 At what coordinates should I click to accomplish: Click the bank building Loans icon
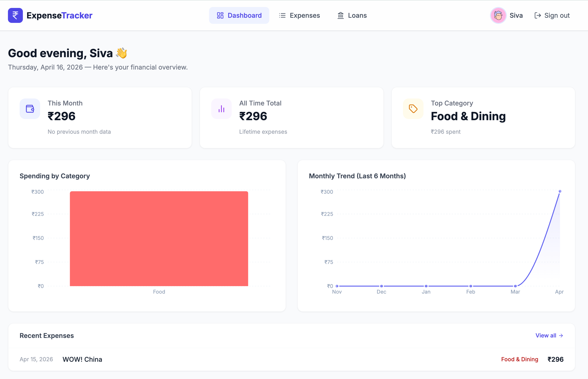tap(340, 15)
